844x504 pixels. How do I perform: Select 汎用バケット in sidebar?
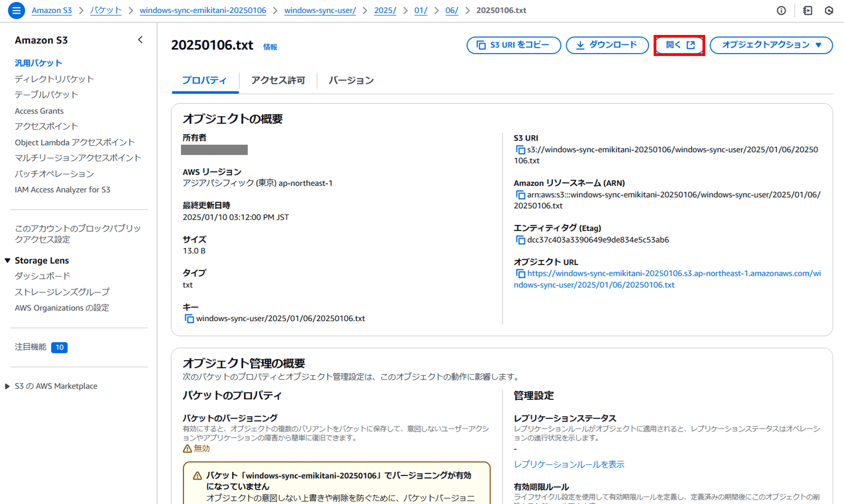[39, 63]
